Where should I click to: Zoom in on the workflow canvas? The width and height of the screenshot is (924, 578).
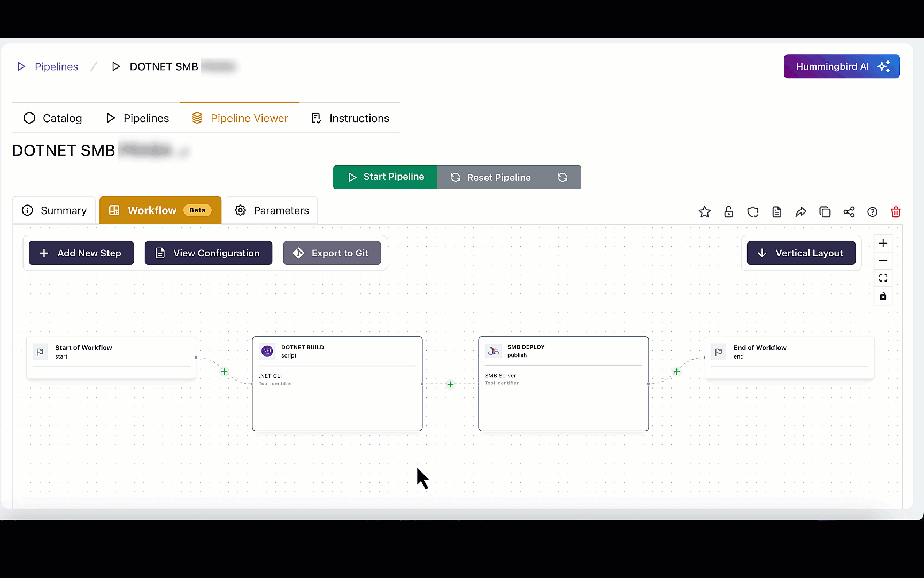(x=883, y=244)
